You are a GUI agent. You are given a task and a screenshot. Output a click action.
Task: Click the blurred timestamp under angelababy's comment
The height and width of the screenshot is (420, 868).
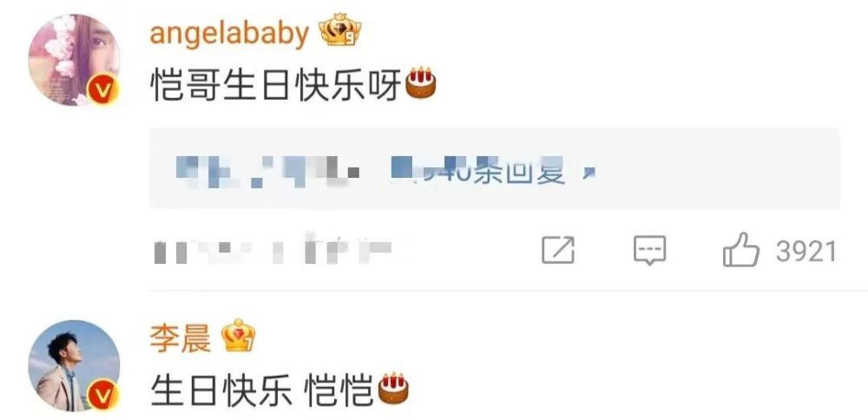click(273, 251)
